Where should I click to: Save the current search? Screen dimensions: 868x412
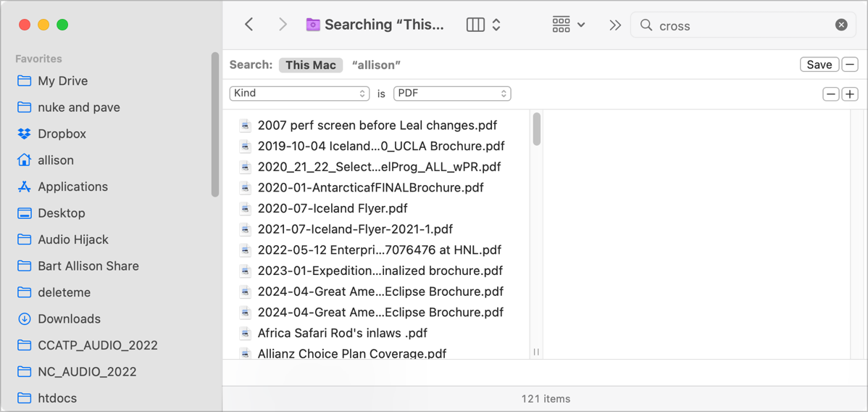tap(819, 65)
